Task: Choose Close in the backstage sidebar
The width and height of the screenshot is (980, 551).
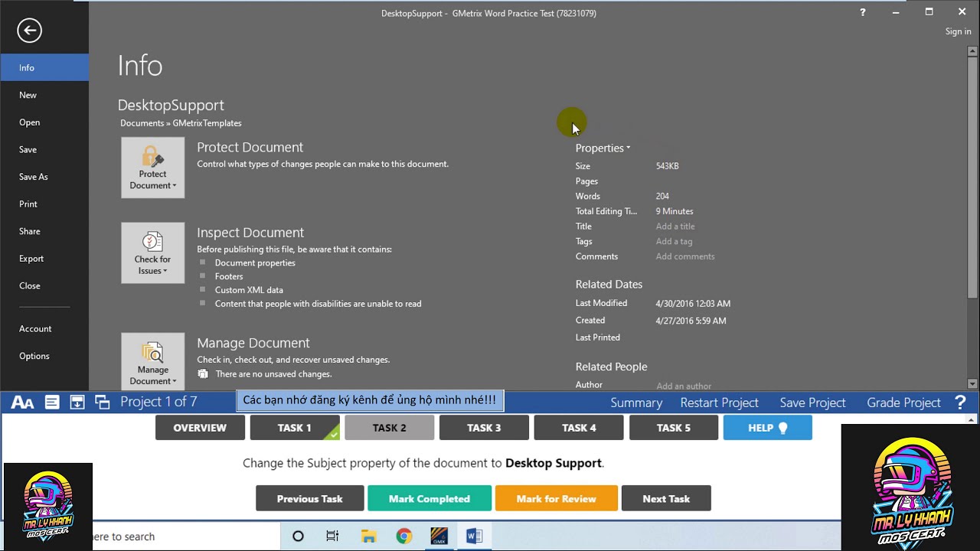Action: pyautogui.click(x=44, y=285)
